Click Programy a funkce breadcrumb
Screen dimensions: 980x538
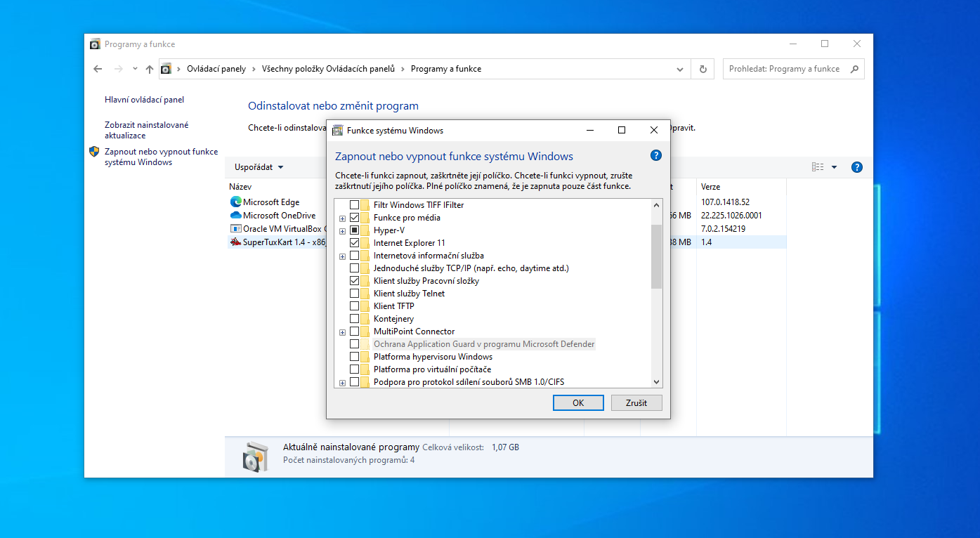click(x=446, y=69)
